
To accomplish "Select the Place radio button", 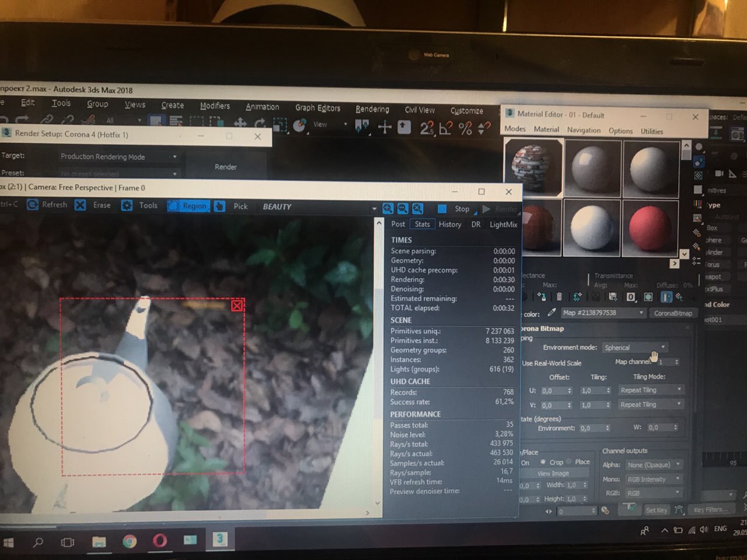I will pos(570,462).
